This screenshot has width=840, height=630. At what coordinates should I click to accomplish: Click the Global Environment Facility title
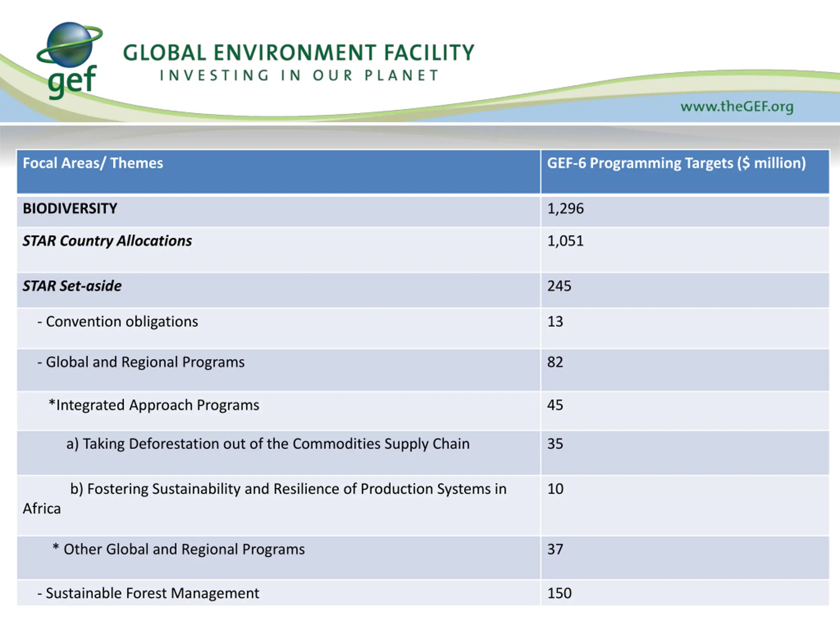pyautogui.click(x=299, y=52)
